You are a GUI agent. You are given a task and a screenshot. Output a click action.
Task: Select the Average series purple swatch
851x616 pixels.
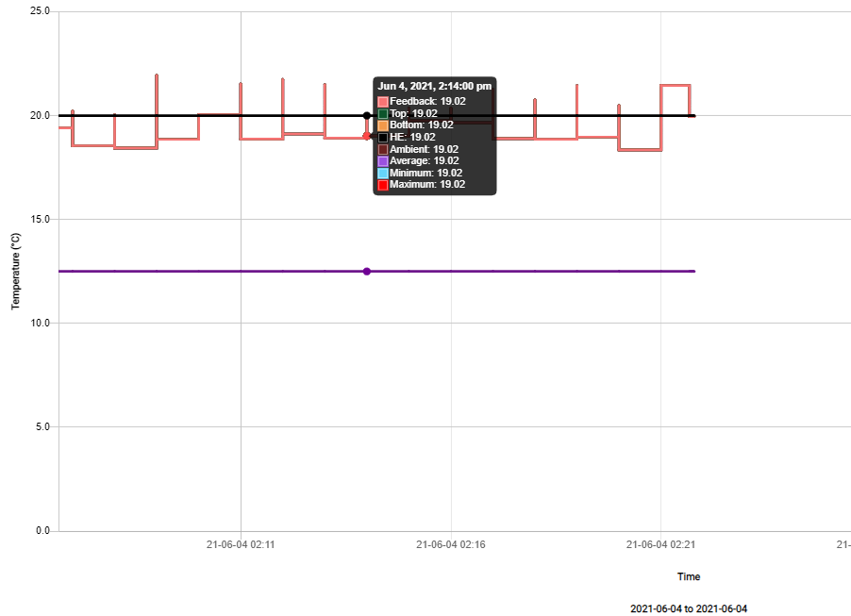tap(382, 160)
